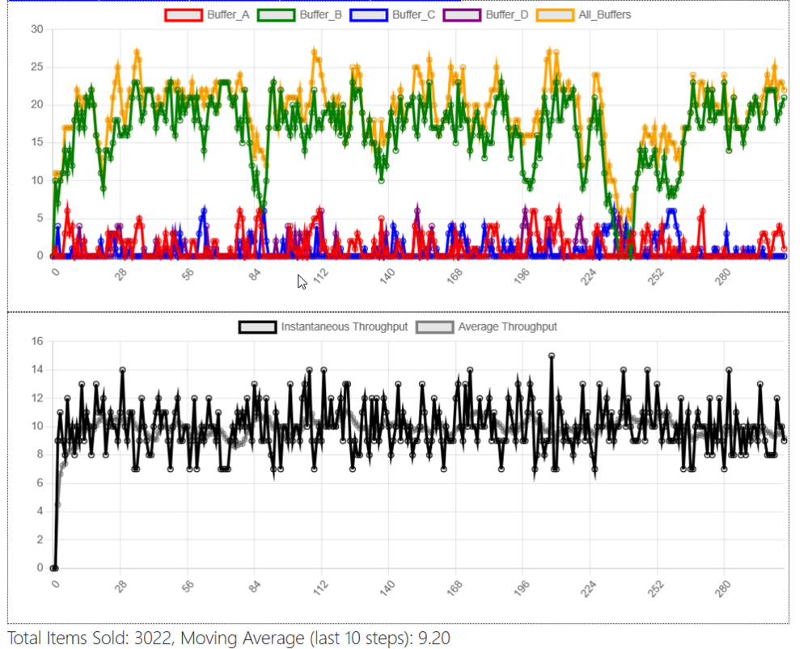Click y-axis label 15 on the buffer chart
This screenshot has width=812, height=649.
tap(36, 143)
